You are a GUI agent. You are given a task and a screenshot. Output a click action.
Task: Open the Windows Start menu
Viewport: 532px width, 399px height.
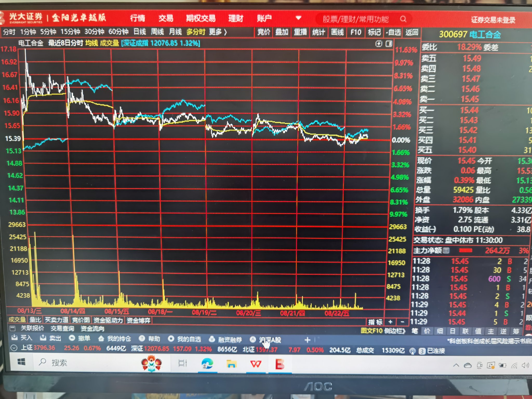tap(22, 362)
